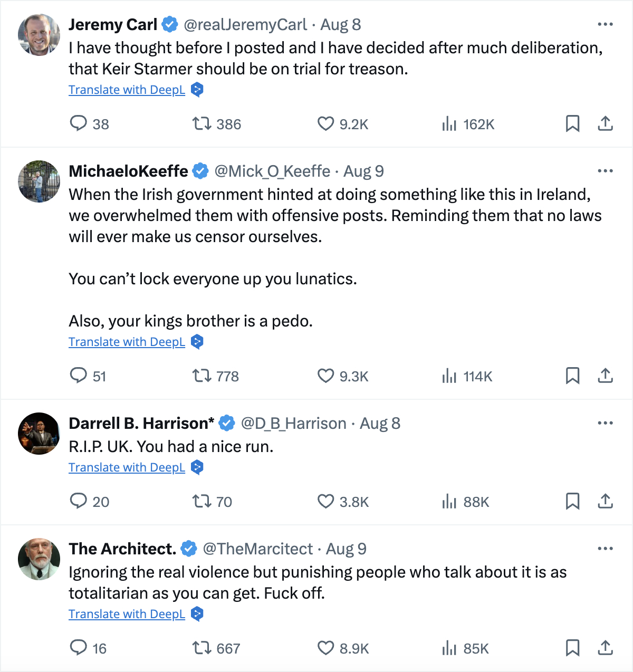
Task: Open more options on The Architect's tweet
Action: [605, 549]
